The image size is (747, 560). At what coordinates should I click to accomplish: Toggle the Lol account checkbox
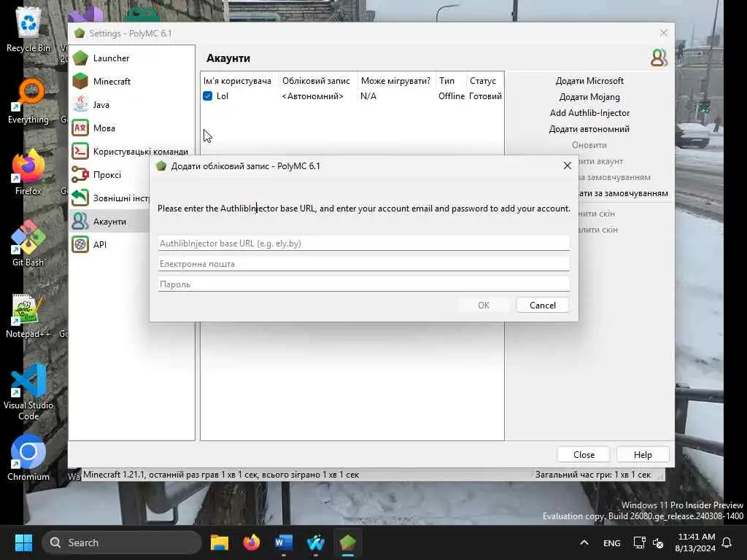[x=208, y=96]
